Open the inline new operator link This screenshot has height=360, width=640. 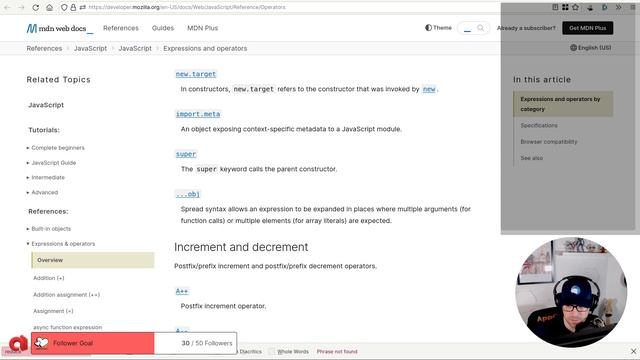[x=429, y=89]
